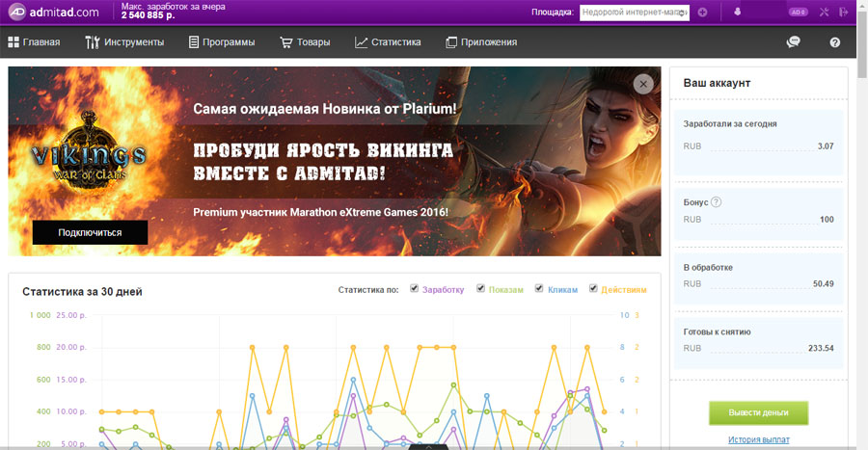Open help question mark icon in navbar
Image resolution: width=868 pixels, height=450 pixels.
835,42
